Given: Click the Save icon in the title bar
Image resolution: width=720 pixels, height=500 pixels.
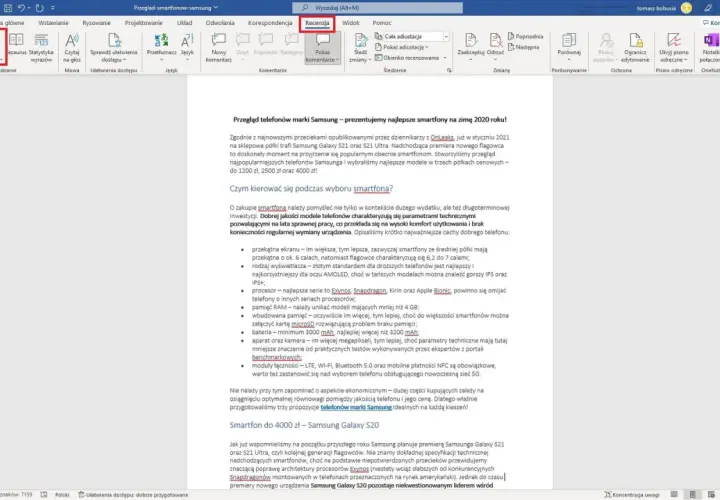Looking at the screenshot, I should pos(8,8).
